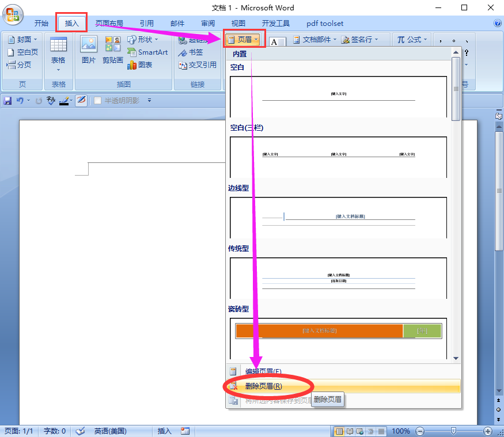This screenshot has width=504, height=437.
Task: Open the 签名行 signature line dropdown
Action: [x=359, y=40]
